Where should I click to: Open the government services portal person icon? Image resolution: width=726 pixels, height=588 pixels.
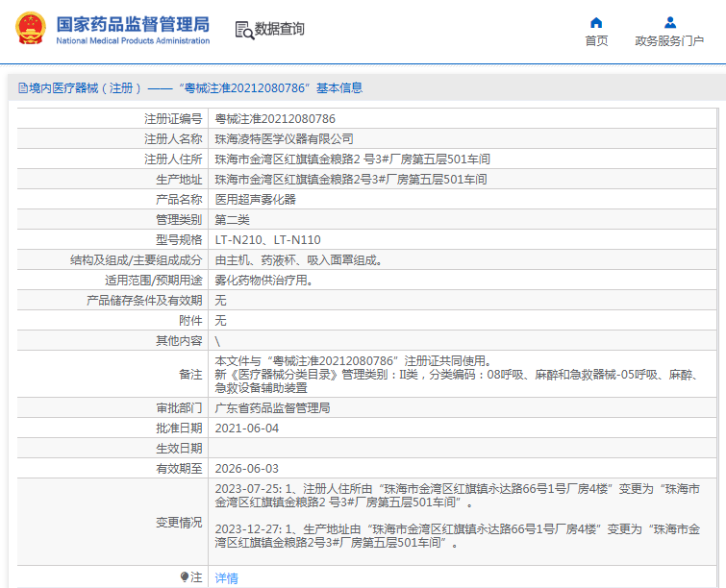pyautogui.click(x=669, y=23)
